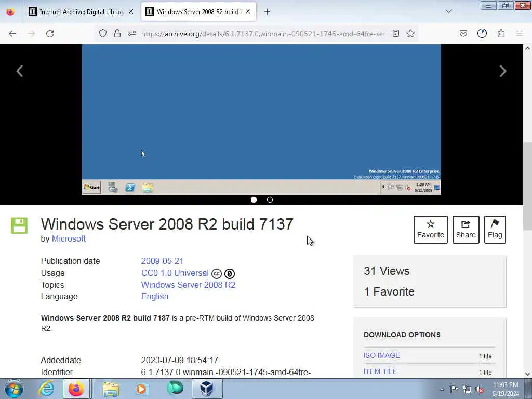Reload the current page
532x399 pixels.
(50, 34)
